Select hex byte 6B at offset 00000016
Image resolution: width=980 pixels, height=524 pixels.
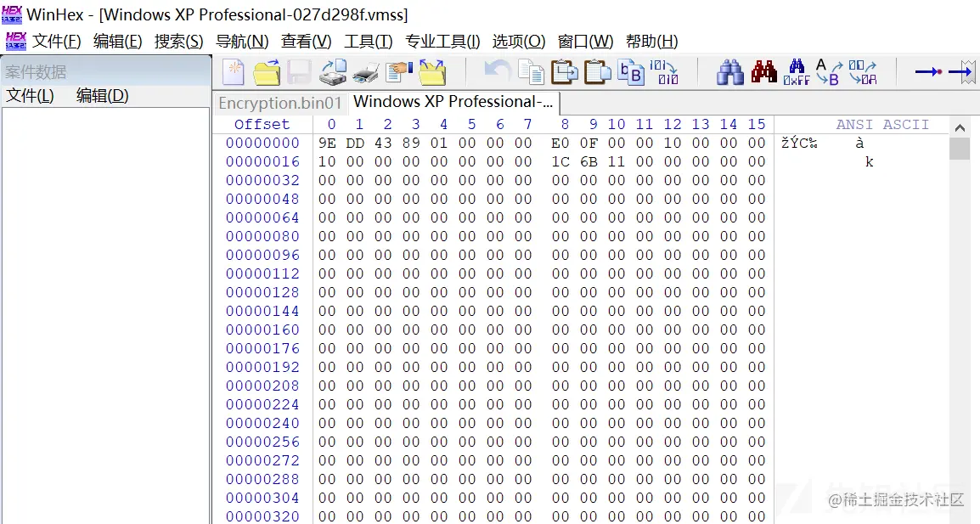click(x=589, y=162)
